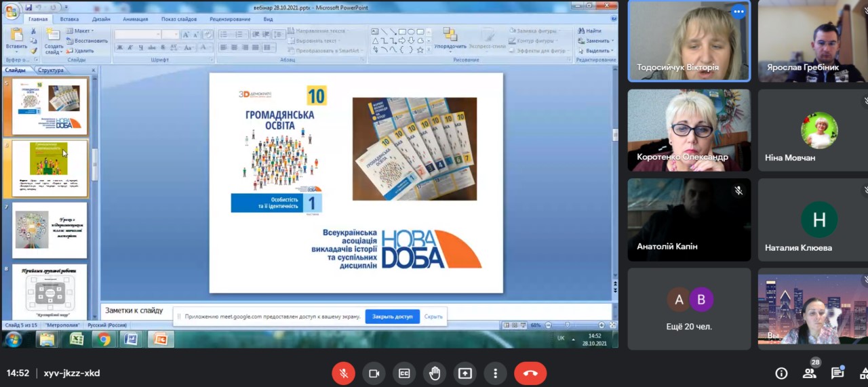
Task: Click Восстановить slide reset button
Action: click(x=87, y=41)
